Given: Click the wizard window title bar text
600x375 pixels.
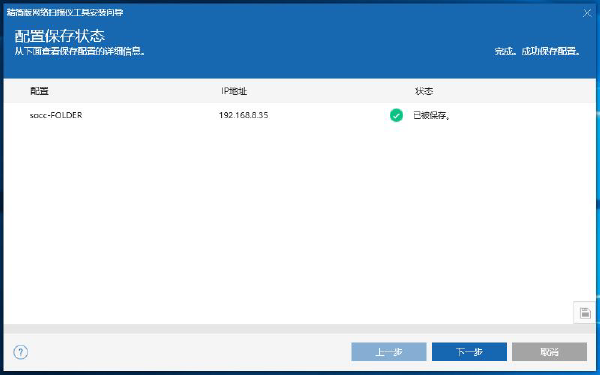Looking at the screenshot, I should point(65,12).
